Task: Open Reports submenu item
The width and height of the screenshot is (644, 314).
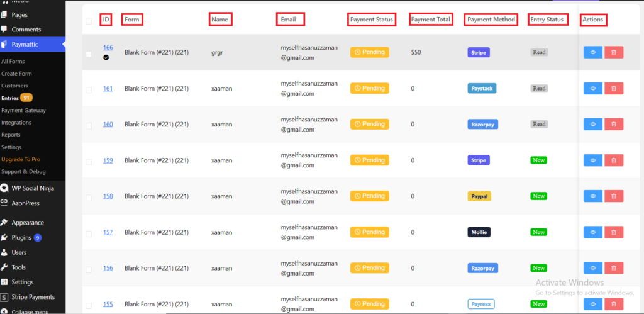Action: (x=11, y=135)
